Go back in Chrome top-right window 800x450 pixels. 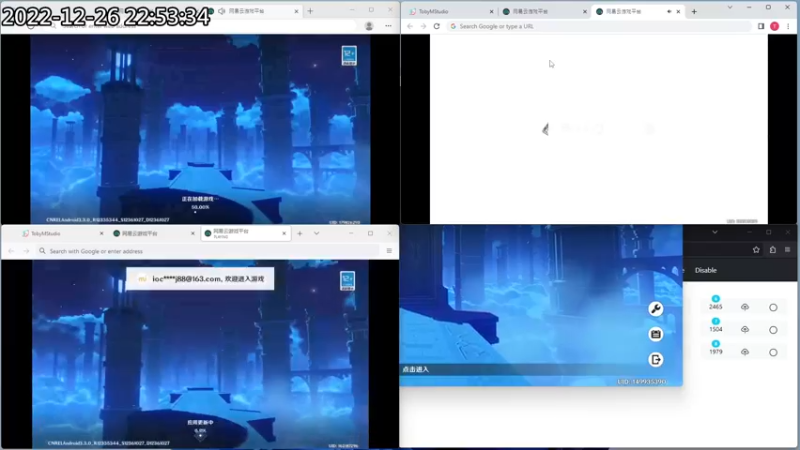[x=410, y=26]
